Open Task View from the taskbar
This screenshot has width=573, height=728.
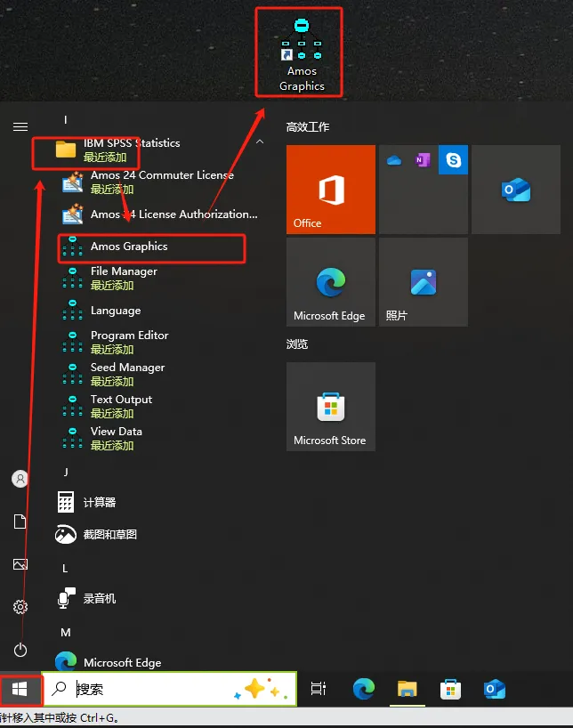318,689
